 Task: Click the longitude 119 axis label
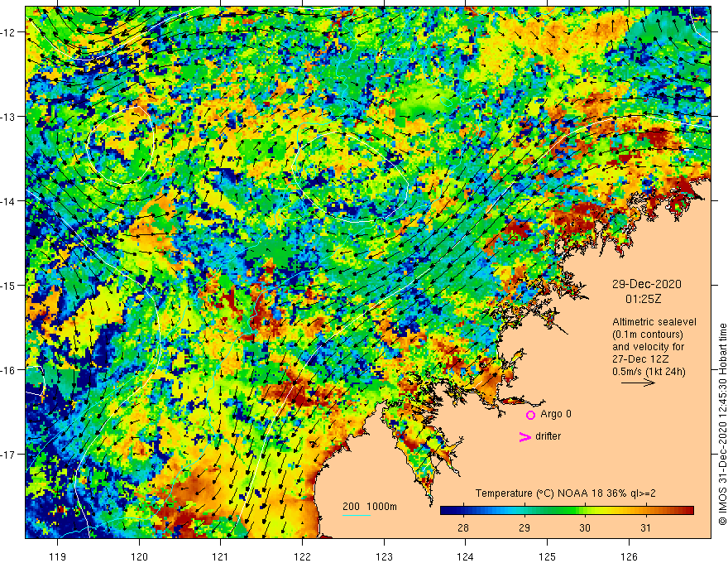click(58, 556)
